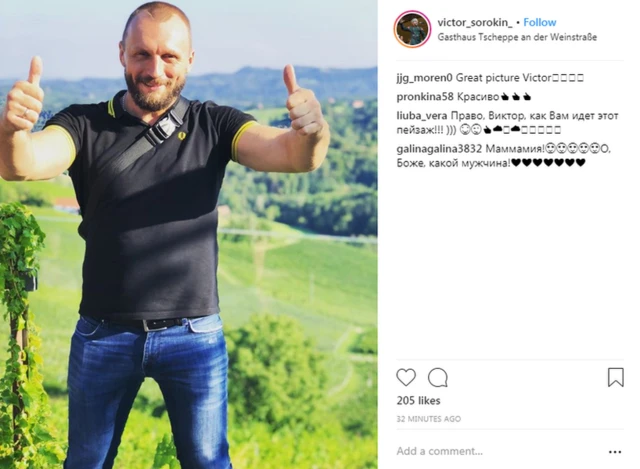640x469 pixels.
Task: Open the 32 minutes ago timestamp
Action: (x=429, y=419)
